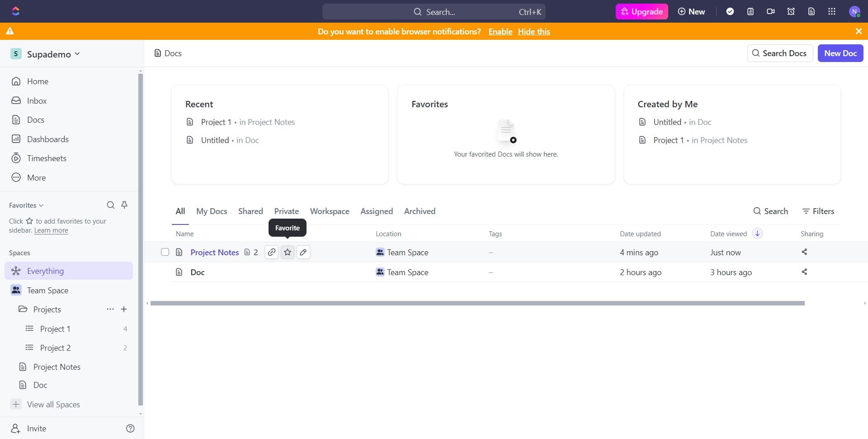
Task: Click the record clip video icon
Action: (x=771, y=12)
